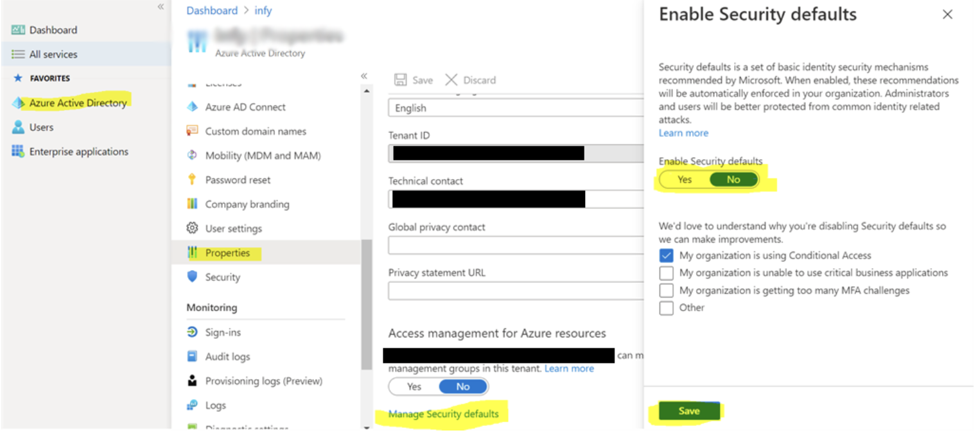Click the Properties bars icon

coord(192,253)
